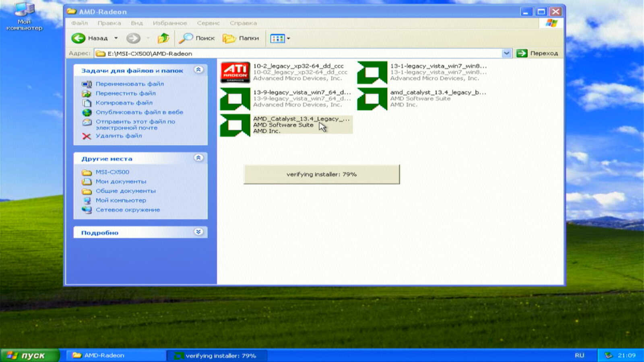Expand the Подробно details panel
644x362 pixels.
click(198, 232)
